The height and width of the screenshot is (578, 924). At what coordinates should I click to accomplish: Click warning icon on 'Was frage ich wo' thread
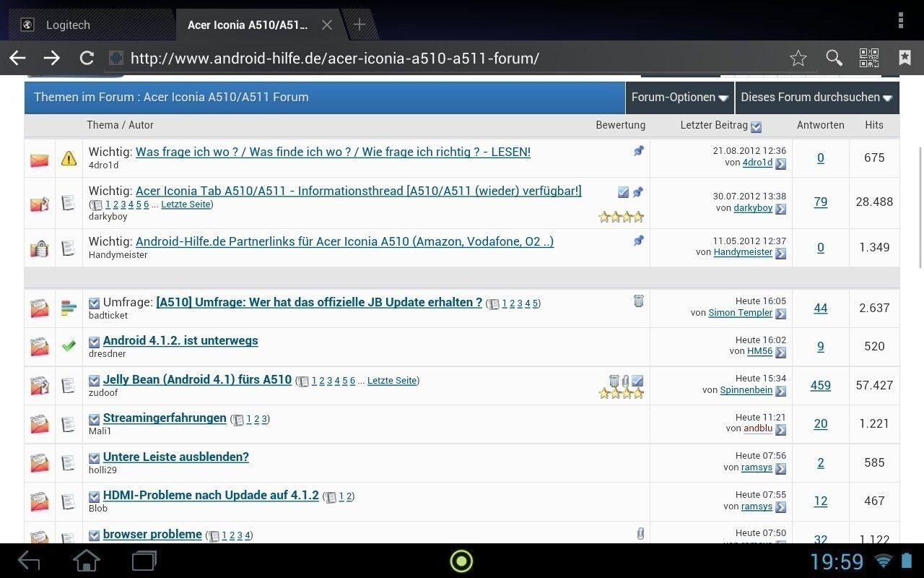tap(69, 158)
